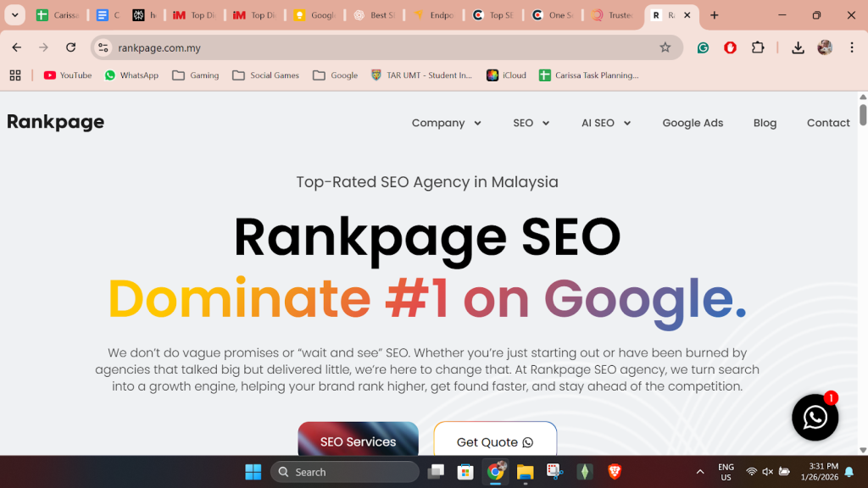
Task: Open Task View on the taskbar
Action: coord(436,472)
